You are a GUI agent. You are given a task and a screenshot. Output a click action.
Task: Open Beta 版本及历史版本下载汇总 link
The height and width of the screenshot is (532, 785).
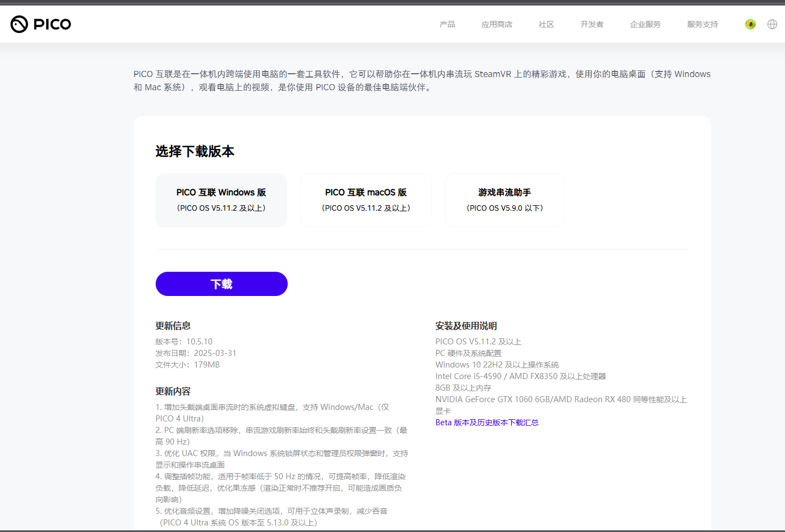[487, 423]
